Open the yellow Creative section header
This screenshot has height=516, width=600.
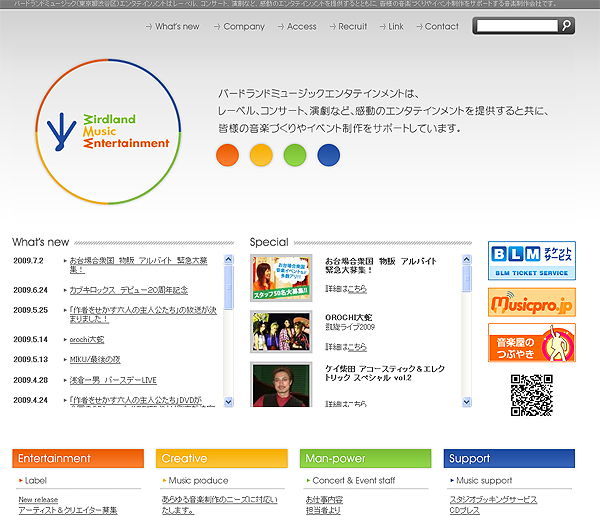(x=222, y=458)
